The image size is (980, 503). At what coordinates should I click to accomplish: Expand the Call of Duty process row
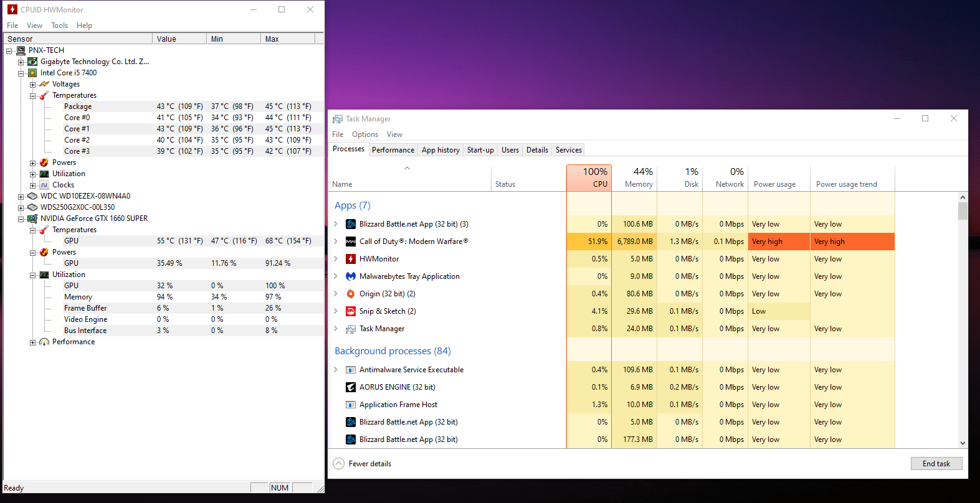coord(336,242)
